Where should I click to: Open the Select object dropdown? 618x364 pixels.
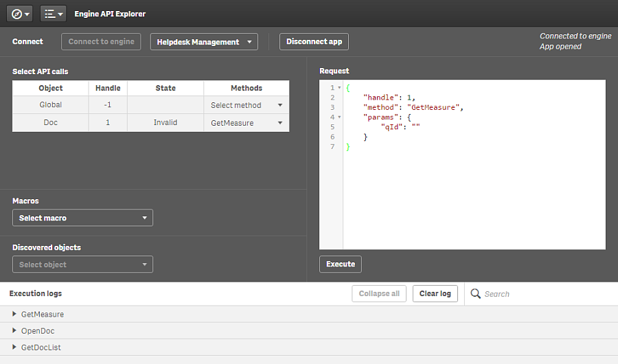pos(82,264)
